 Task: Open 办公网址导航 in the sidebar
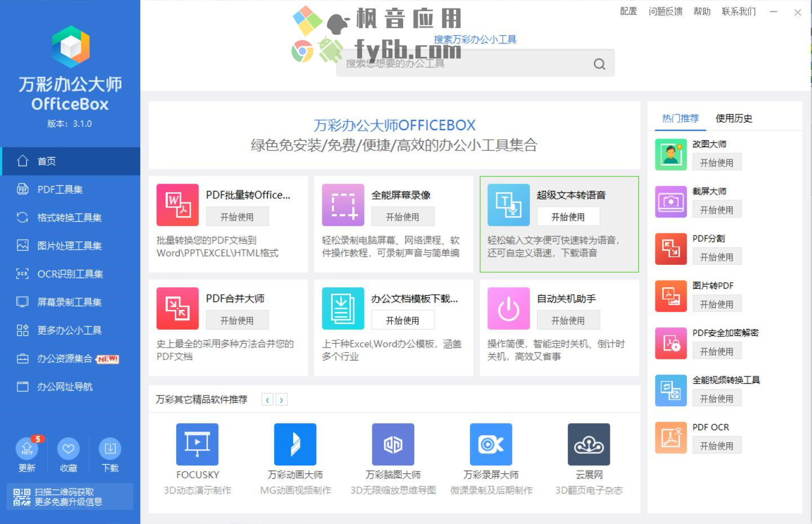(x=70, y=387)
